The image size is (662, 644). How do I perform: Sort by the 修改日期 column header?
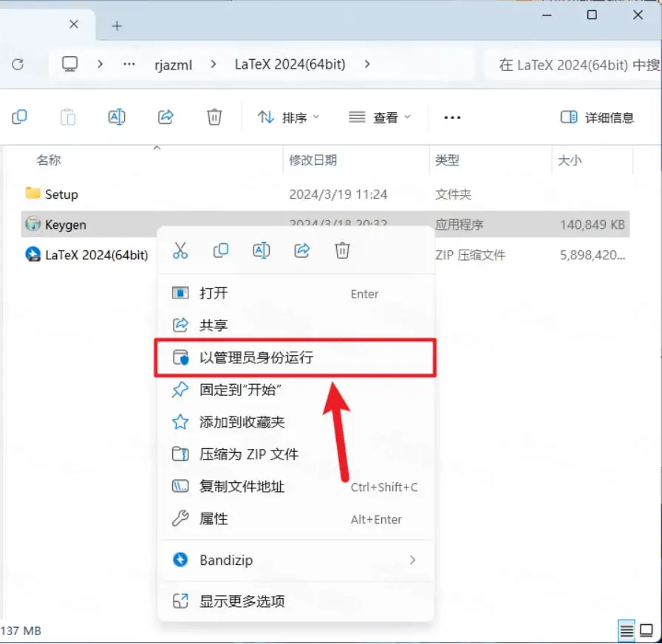[x=313, y=160]
